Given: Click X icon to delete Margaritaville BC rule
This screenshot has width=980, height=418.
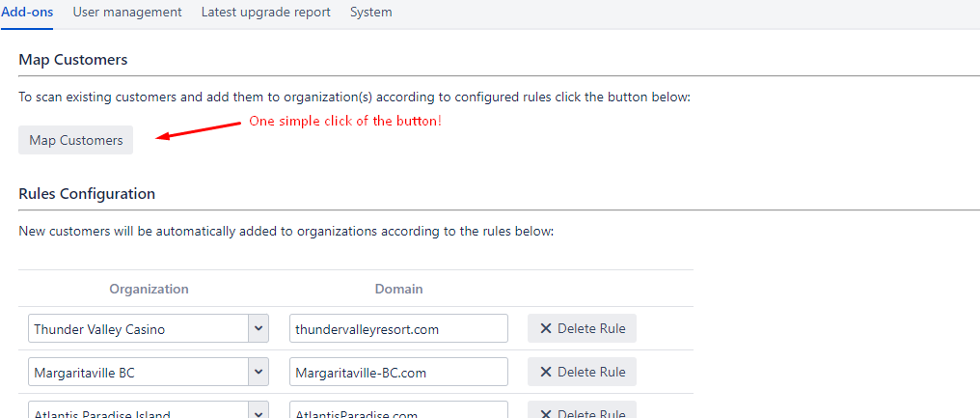Looking at the screenshot, I should (x=546, y=372).
